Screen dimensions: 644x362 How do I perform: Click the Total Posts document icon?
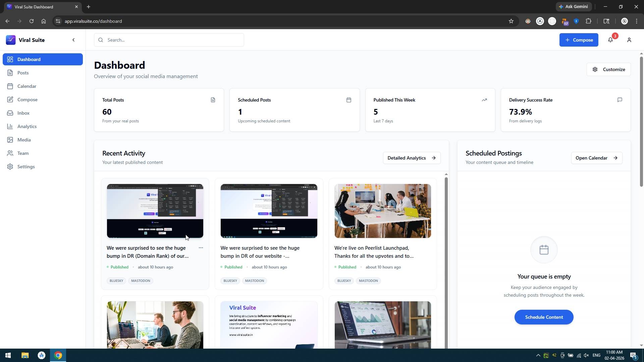click(213, 100)
